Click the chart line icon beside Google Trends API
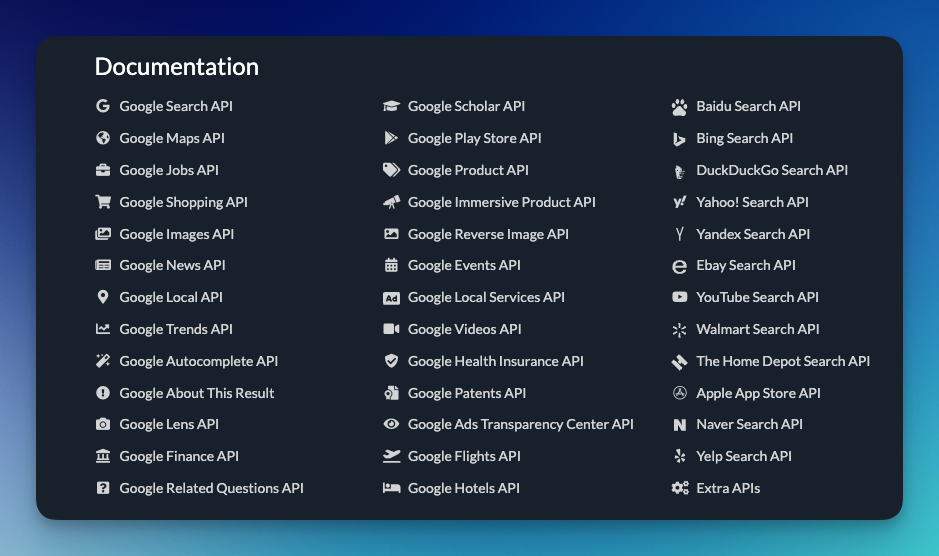 103,329
